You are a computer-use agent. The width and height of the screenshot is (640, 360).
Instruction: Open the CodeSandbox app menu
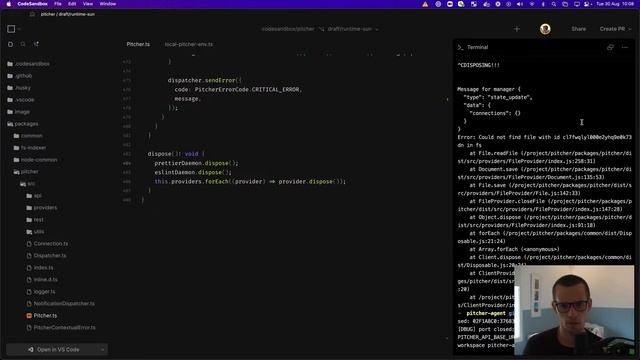(x=33, y=4)
